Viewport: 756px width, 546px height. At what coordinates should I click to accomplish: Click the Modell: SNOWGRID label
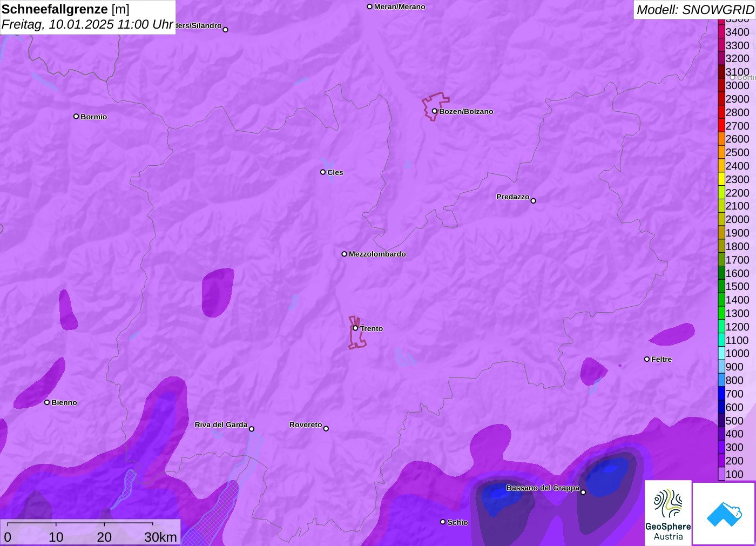click(x=695, y=10)
